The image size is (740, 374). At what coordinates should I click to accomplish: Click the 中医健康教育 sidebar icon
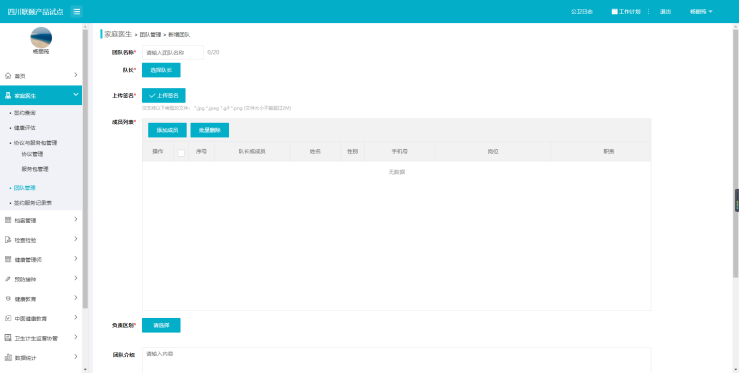[x=8, y=318]
